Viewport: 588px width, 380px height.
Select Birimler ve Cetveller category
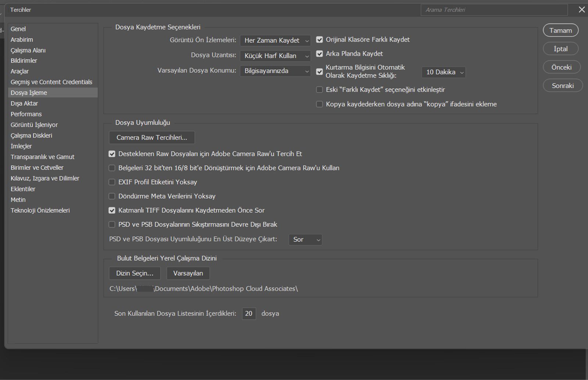[x=53, y=167]
